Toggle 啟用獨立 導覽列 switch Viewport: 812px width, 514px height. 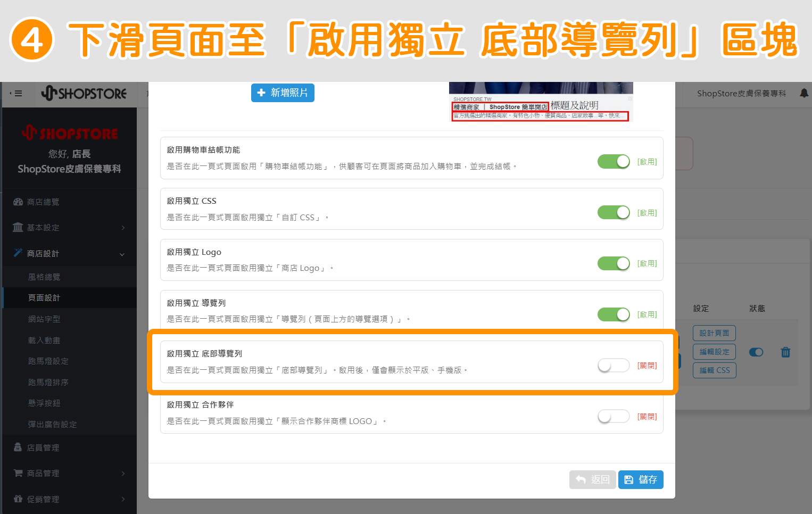point(614,314)
